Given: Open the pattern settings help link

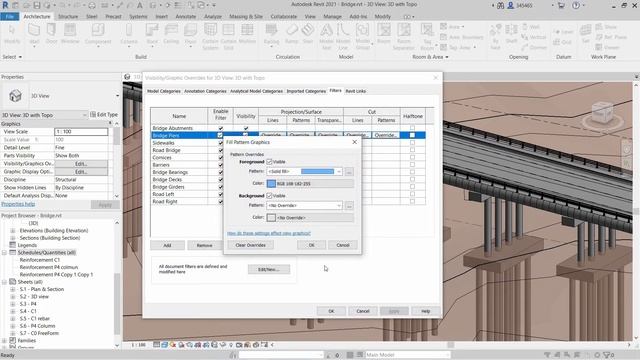Looking at the screenshot, I should (269, 233).
